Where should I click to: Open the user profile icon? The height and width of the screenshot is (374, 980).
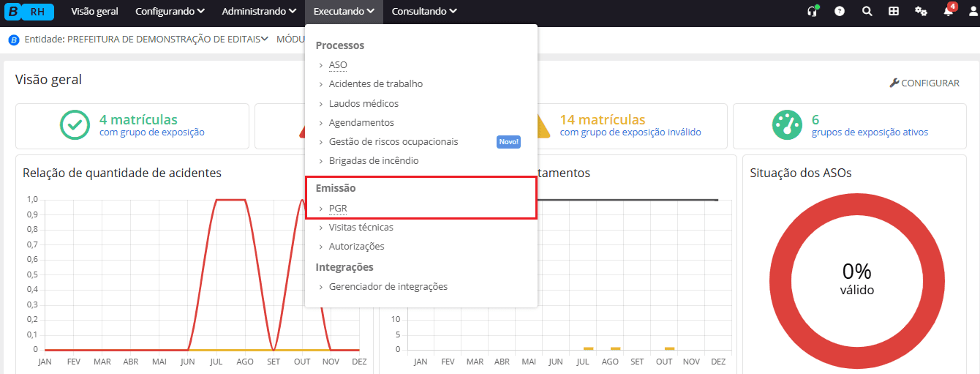tap(973, 12)
